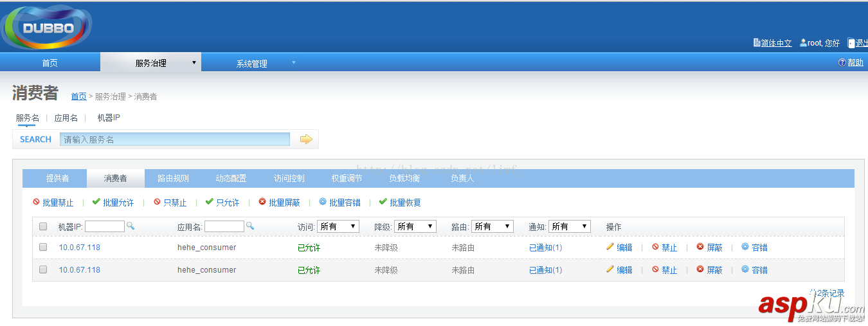868x326 pixels.
Task: Go to 首页 in the navigation bar
Action: pos(50,63)
